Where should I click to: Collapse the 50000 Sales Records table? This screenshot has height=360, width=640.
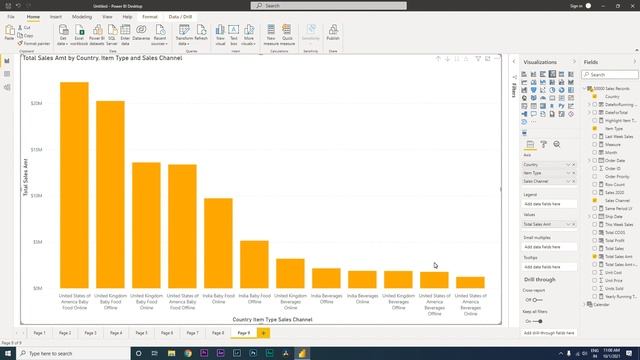(584, 88)
